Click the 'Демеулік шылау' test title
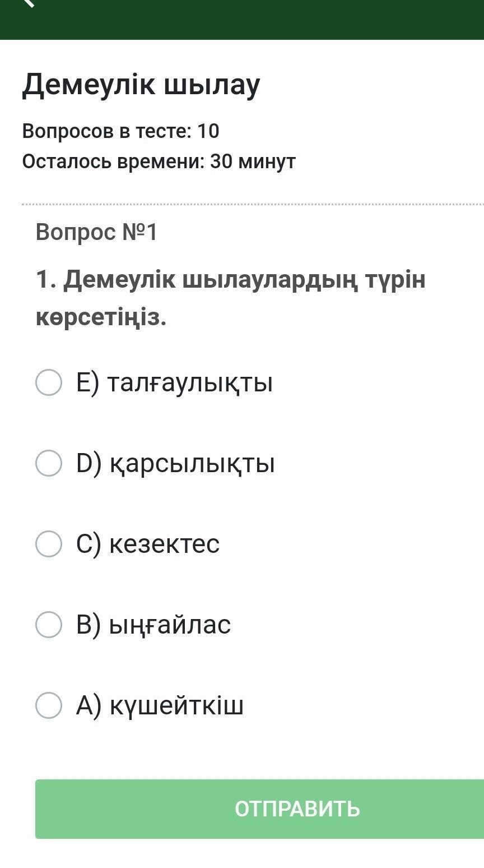This screenshot has height=868, width=484. 141,85
